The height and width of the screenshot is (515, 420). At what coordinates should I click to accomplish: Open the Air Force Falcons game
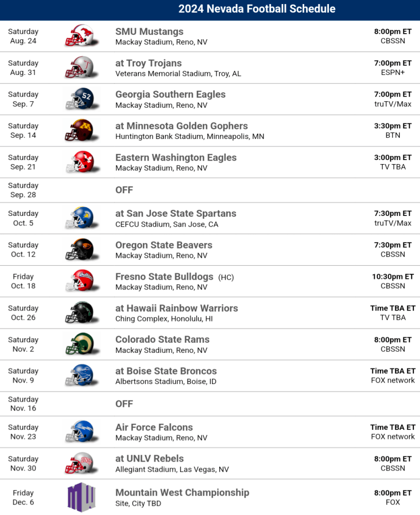click(154, 427)
